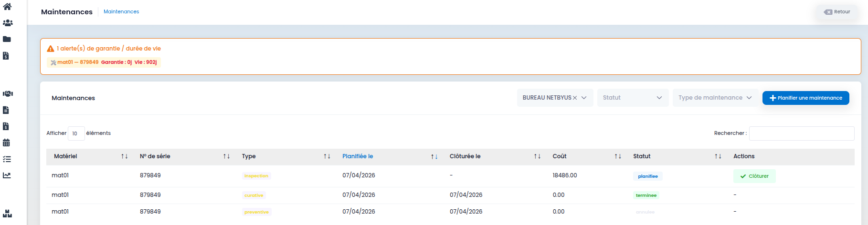The image size is (868, 225).
Task: Open the Type de maintenance dropdown
Action: point(715,98)
